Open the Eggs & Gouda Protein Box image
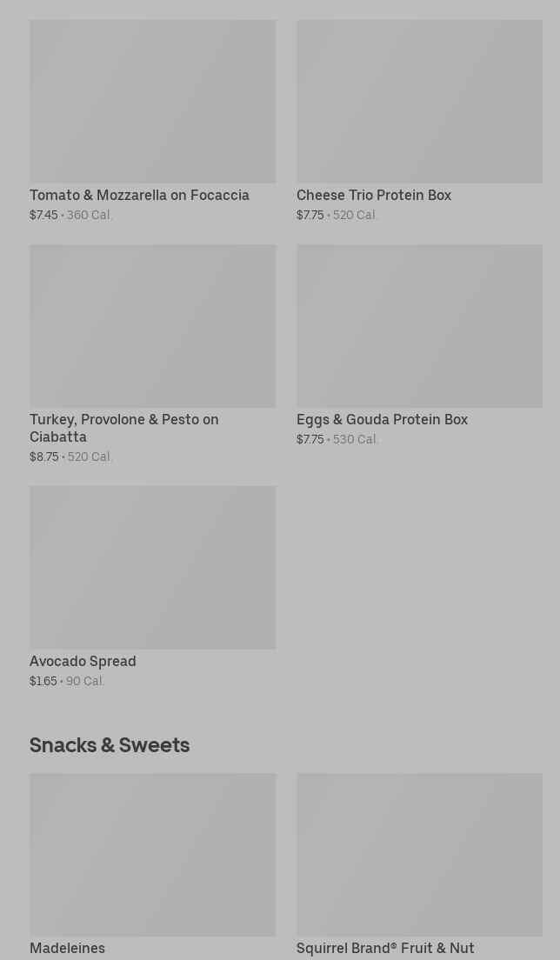This screenshot has height=960, width=560. [x=419, y=325]
